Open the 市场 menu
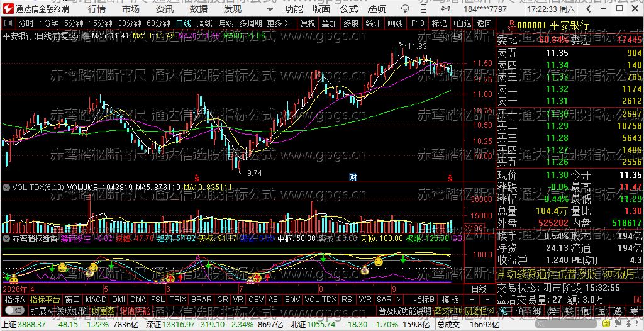The image size is (644, 331). point(131,9)
